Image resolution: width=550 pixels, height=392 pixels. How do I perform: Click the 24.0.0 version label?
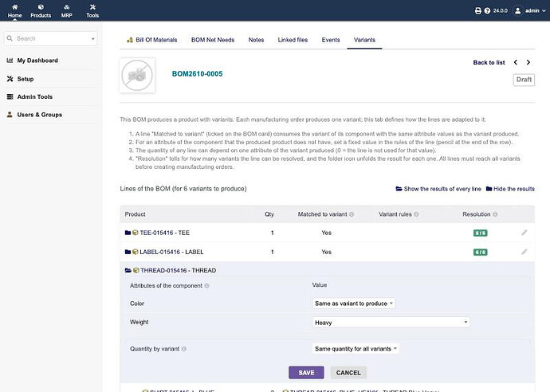click(501, 11)
